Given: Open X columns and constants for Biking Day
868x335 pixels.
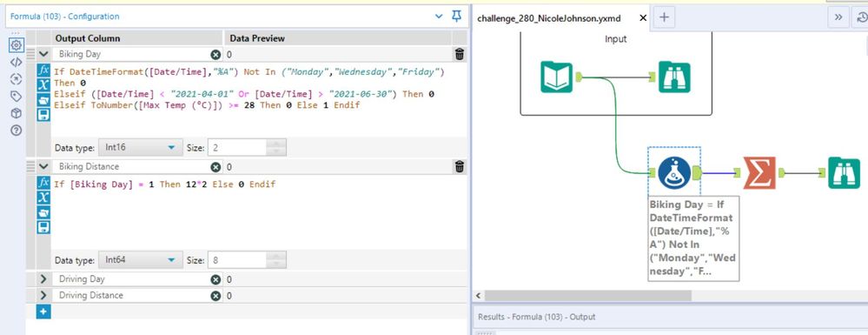Looking at the screenshot, I should (x=43, y=85).
